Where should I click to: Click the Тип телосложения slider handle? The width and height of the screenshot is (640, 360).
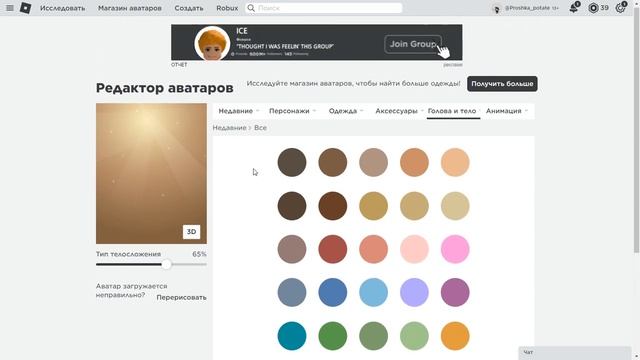[x=166, y=264]
